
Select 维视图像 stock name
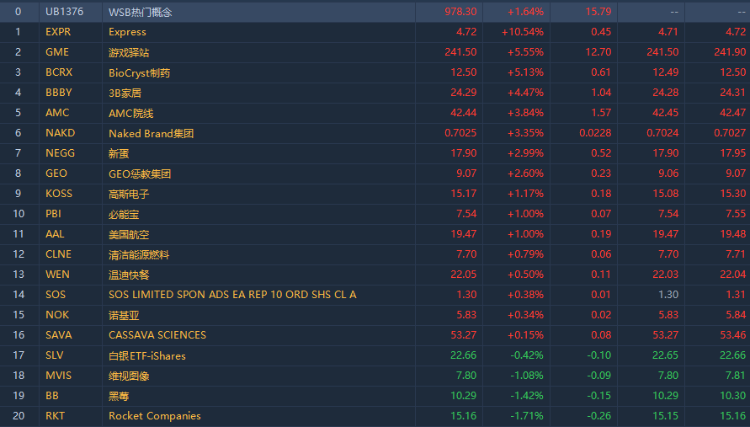[x=129, y=376]
